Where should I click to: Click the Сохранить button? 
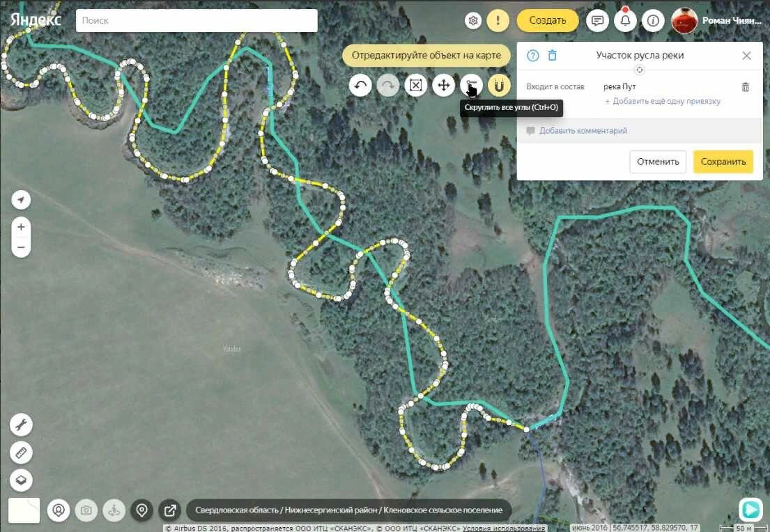tap(723, 162)
